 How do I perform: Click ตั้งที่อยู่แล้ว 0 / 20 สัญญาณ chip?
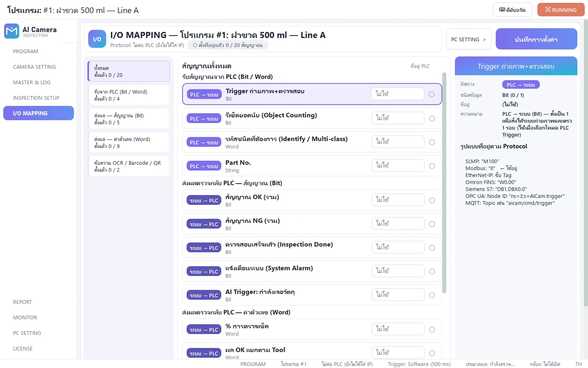(228, 45)
